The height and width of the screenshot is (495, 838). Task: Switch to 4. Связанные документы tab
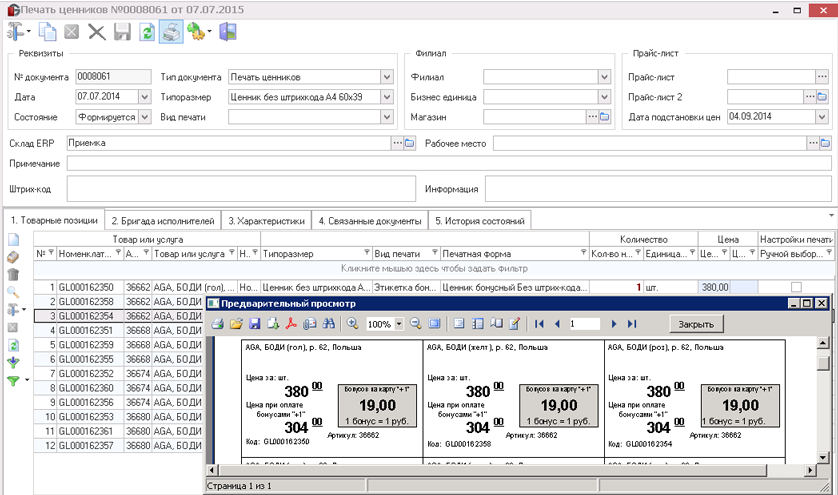click(x=370, y=221)
